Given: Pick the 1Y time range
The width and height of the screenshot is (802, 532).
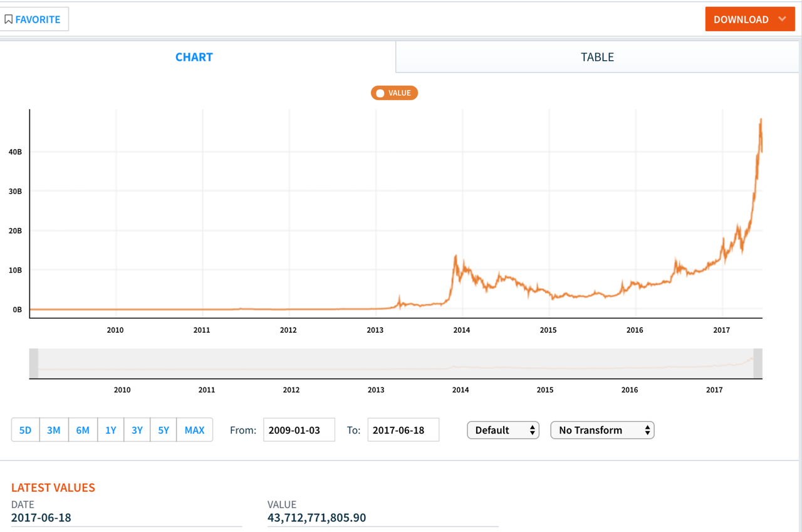Looking at the screenshot, I should 111,430.
